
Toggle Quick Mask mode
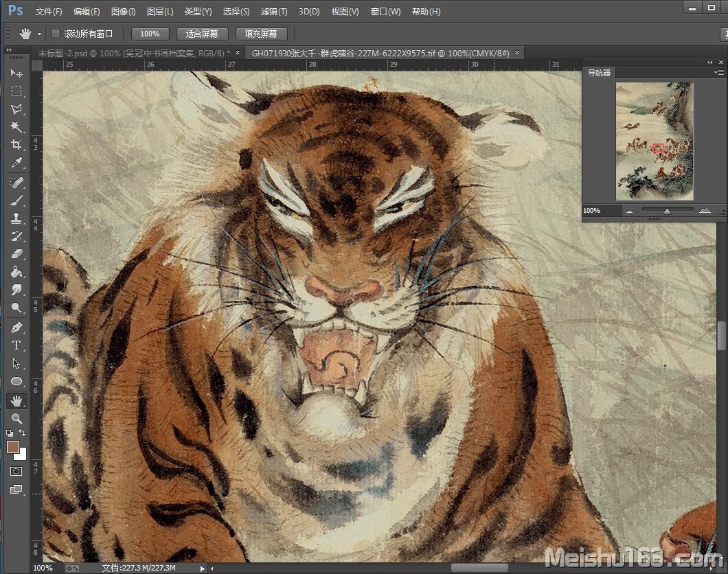pos(16,472)
